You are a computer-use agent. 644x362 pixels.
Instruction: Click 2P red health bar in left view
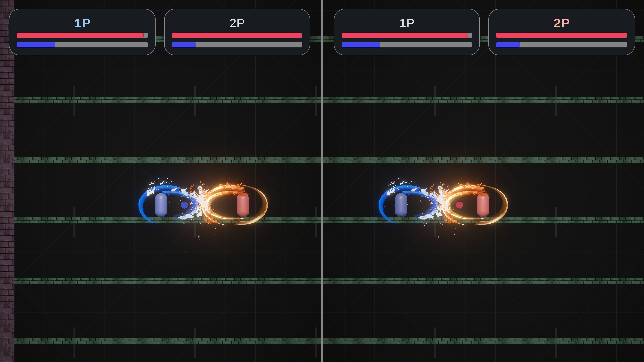click(x=237, y=35)
